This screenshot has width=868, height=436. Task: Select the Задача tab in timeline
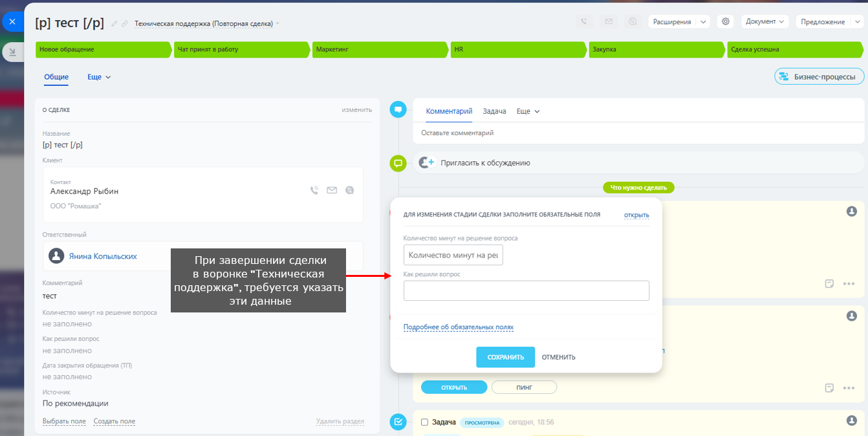click(494, 111)
